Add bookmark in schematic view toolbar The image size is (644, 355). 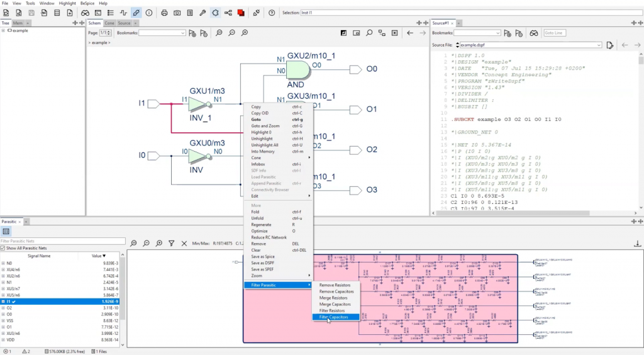192,33
